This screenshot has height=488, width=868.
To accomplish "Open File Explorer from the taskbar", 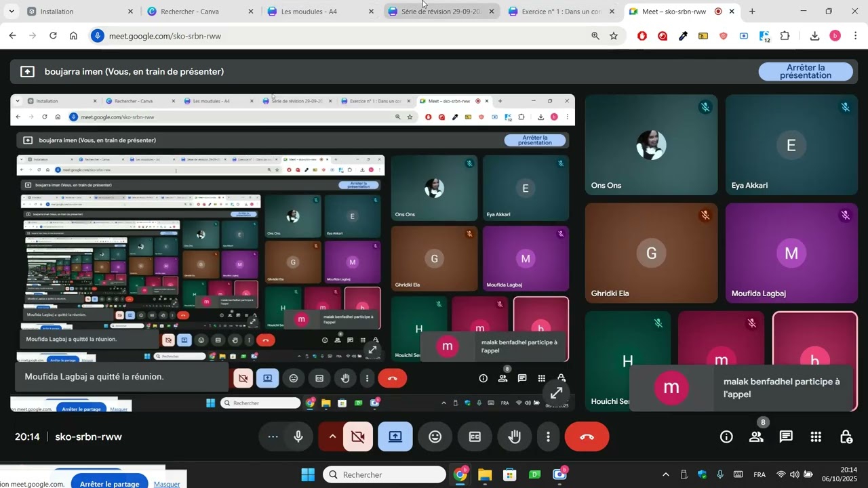I will coord(485,474).
